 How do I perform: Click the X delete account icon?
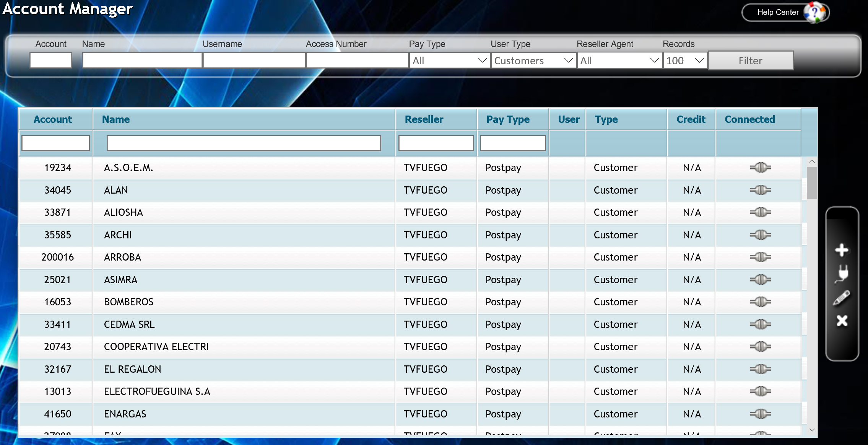(842, 321)
